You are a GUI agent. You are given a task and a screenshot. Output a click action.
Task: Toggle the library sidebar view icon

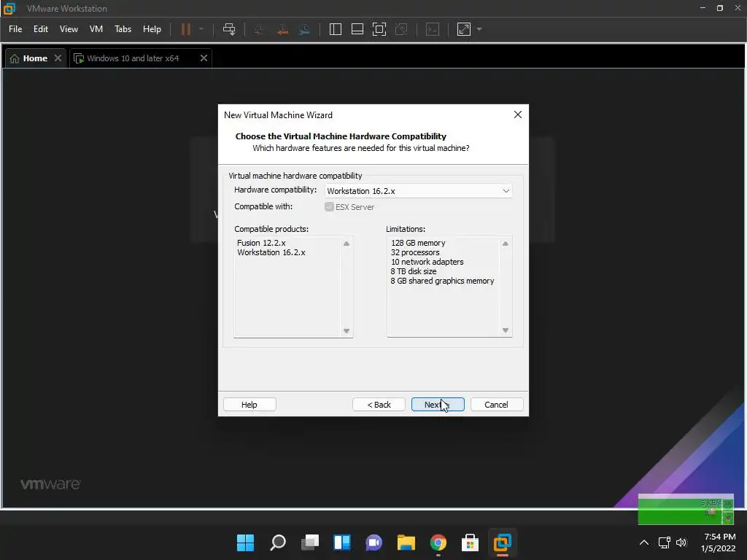point(336,29)
